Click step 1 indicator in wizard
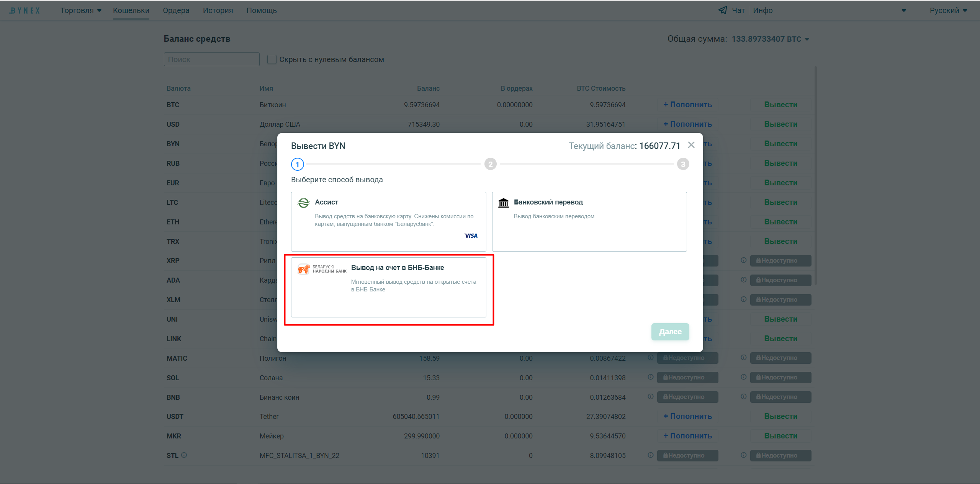980x484 pixels. pos(297,164)
